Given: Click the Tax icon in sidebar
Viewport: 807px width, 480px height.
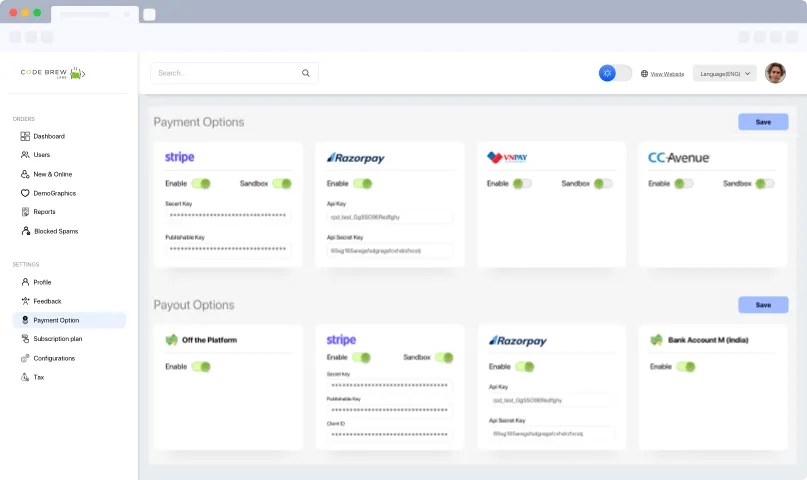Looking at the screenshot, I should (25, 377).
